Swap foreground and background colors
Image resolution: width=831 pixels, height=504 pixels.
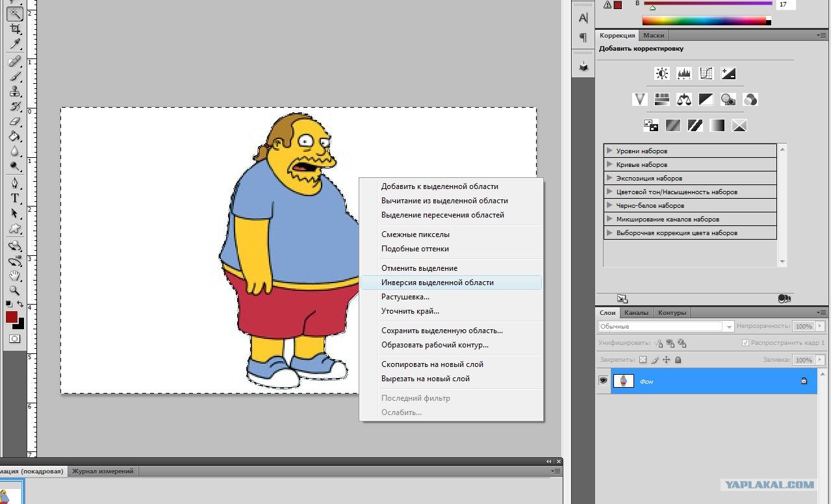[21, 304]
